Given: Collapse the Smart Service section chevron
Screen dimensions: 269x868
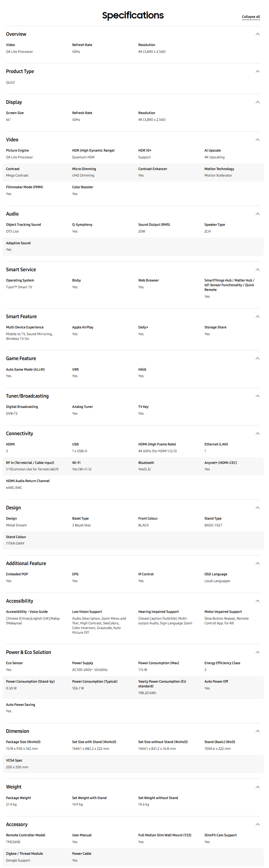Looking at the screenshot, I should click(257, 269).
